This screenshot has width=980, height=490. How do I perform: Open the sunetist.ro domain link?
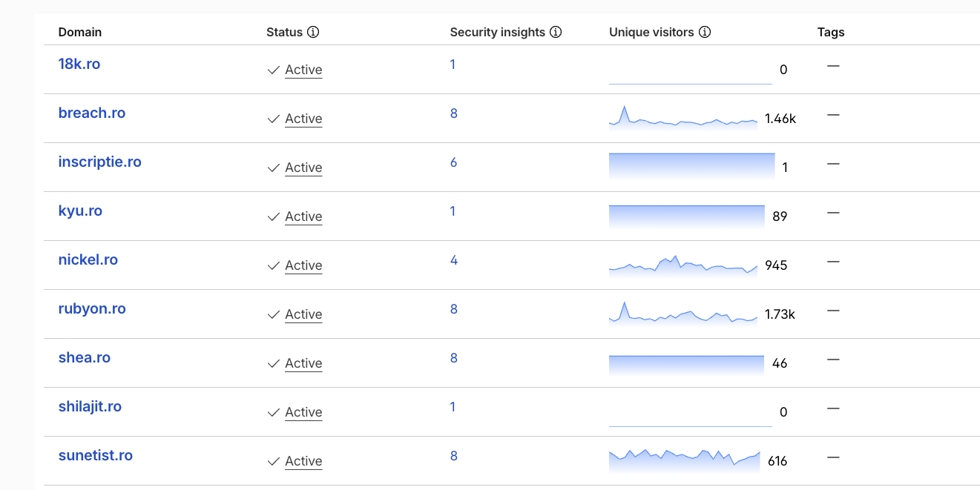(96, 455)
